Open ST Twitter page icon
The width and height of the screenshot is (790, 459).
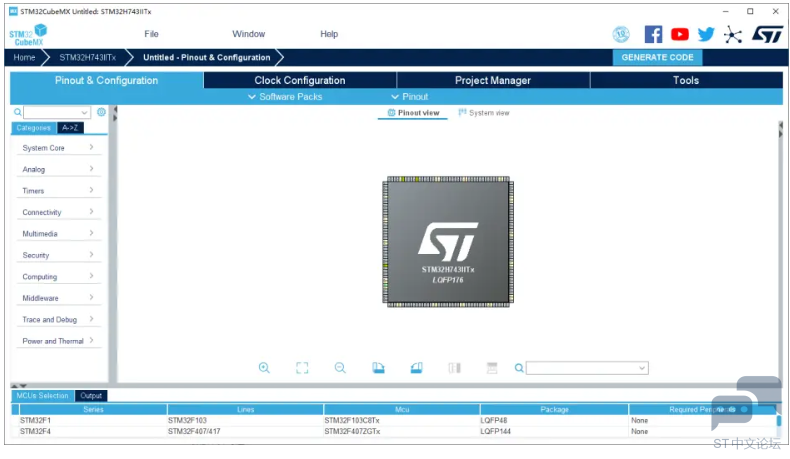(706, 34)
